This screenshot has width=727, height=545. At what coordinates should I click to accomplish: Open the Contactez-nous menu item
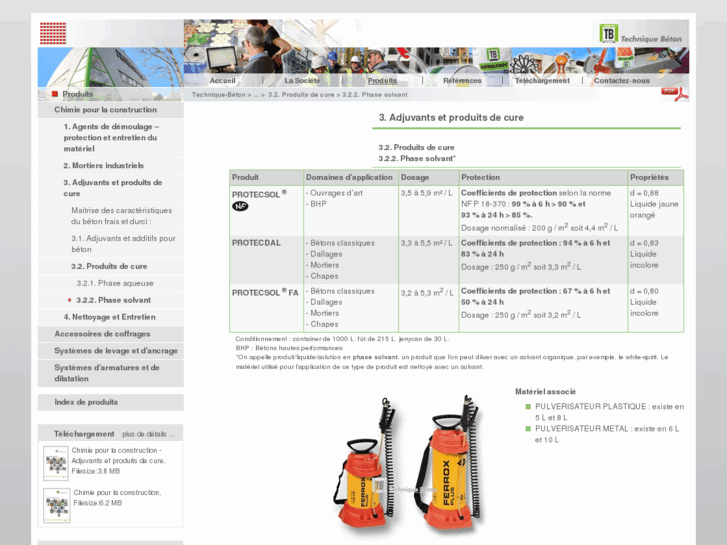click(x=622, y=80)
